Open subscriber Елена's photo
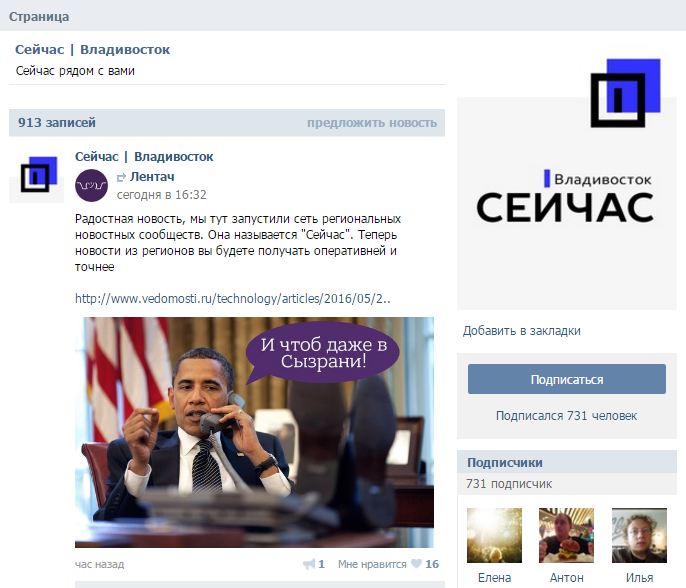 494,535
